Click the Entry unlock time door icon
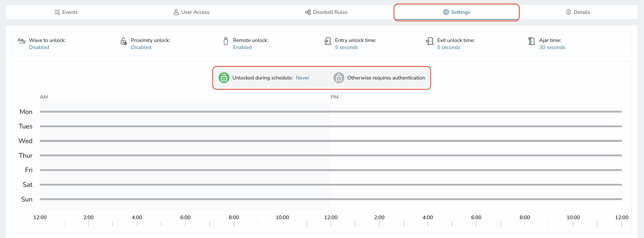Screen dimensions: 644x238 (x=327, y=41)
